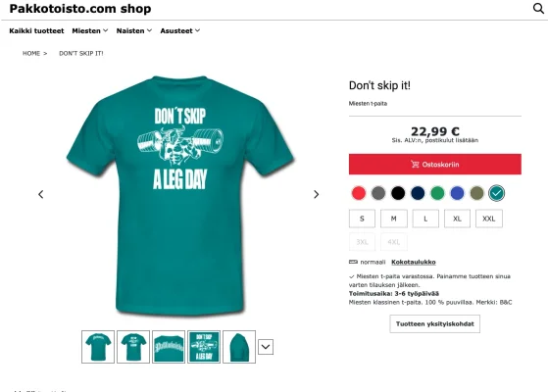The height and width of the screenshot is (392, 548).
Task: View the first shirt thumbnail
Action: pyautogui.click(x=98, y=347)
